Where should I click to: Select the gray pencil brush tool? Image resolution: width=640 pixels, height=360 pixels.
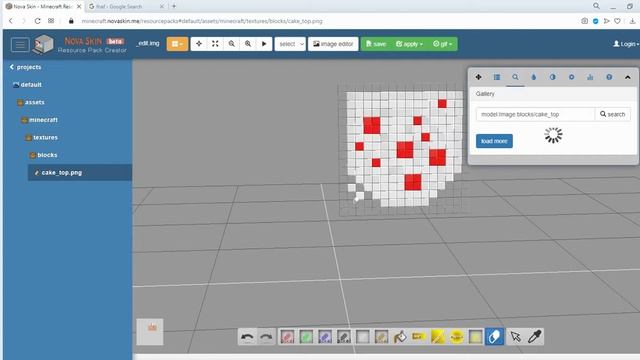click(x=344, y=337)
